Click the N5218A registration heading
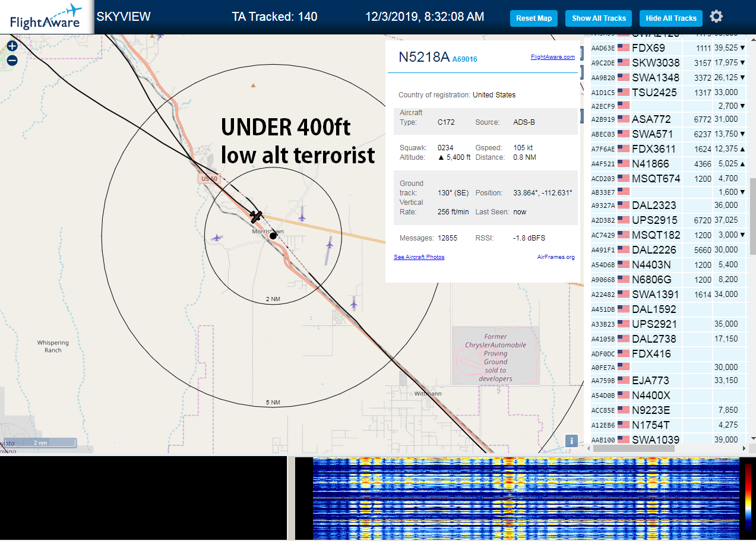 (x=424, y=57)
